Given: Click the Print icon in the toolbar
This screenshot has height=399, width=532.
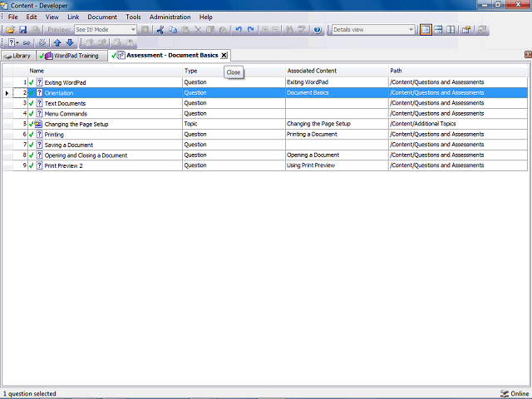Looking at the screenshot, I should click(x=35, y=30).
